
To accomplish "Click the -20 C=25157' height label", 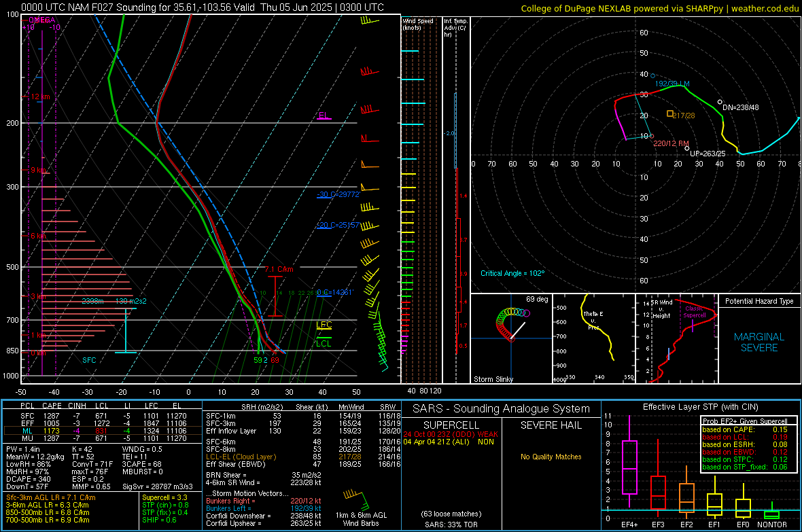I will pos(338,225).
